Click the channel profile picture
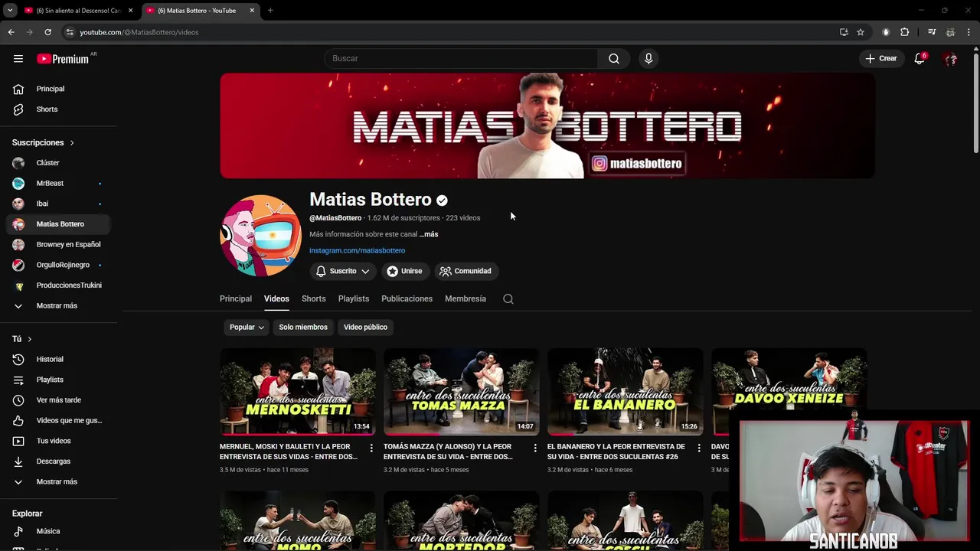 (x=260, y=235)
